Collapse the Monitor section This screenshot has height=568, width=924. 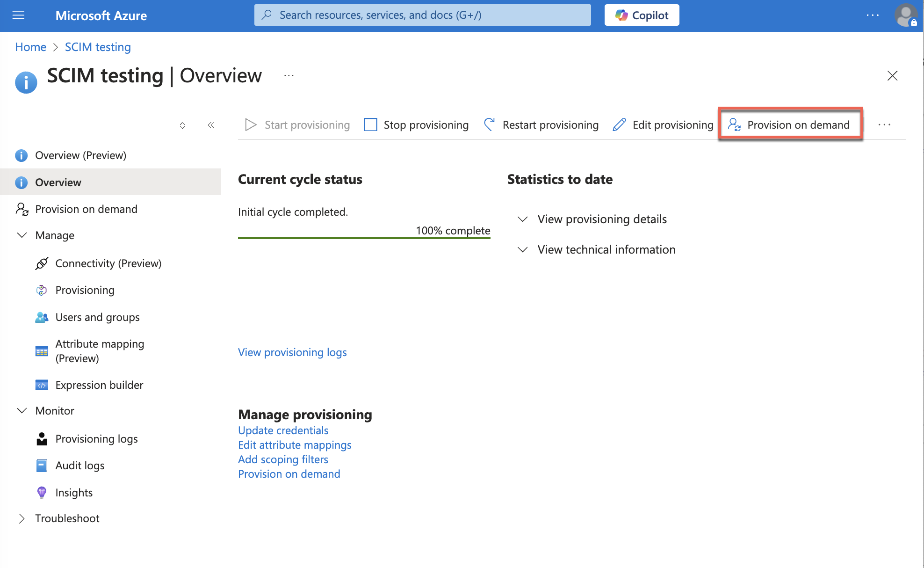(x=22, y=411)
